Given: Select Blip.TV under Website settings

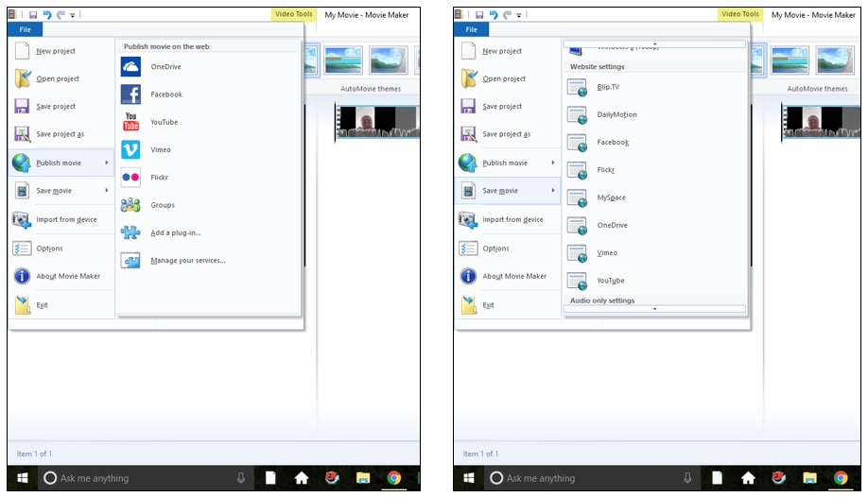Looking at the screenshot, I should pyautogui.click(x=655, y=88).
